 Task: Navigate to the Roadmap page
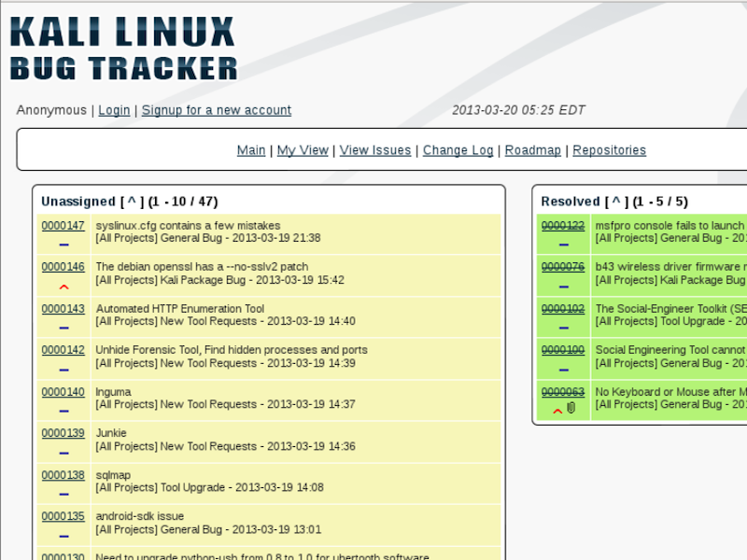pyautogui.click(x=532, y=150)
